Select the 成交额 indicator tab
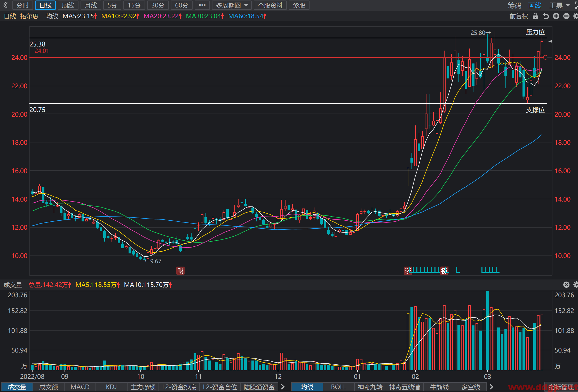The image size is (578, 392). [49, 387]
